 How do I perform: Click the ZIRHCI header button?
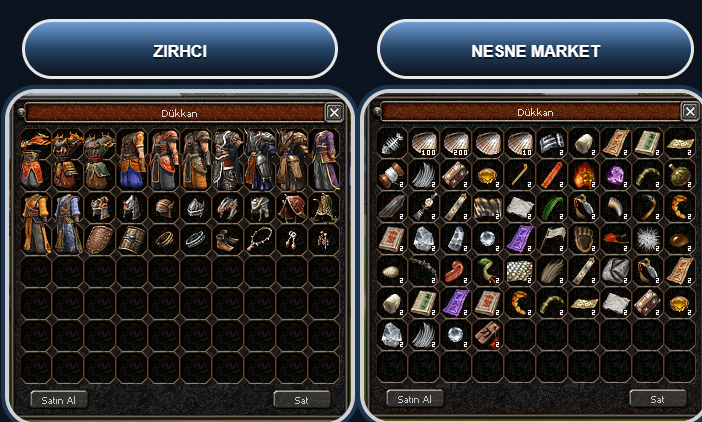[180, 50]
